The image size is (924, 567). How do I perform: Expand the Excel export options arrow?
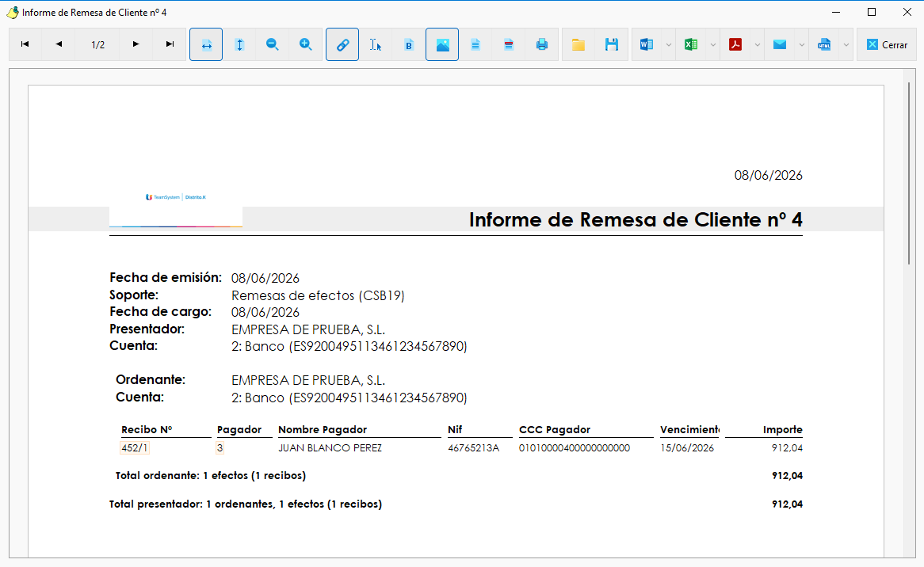click(713, 45)
